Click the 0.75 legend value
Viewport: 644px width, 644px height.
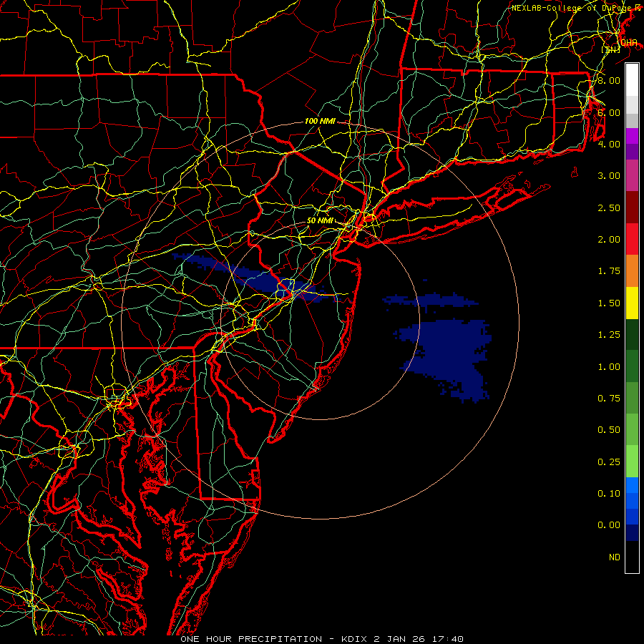pos(609,399)
